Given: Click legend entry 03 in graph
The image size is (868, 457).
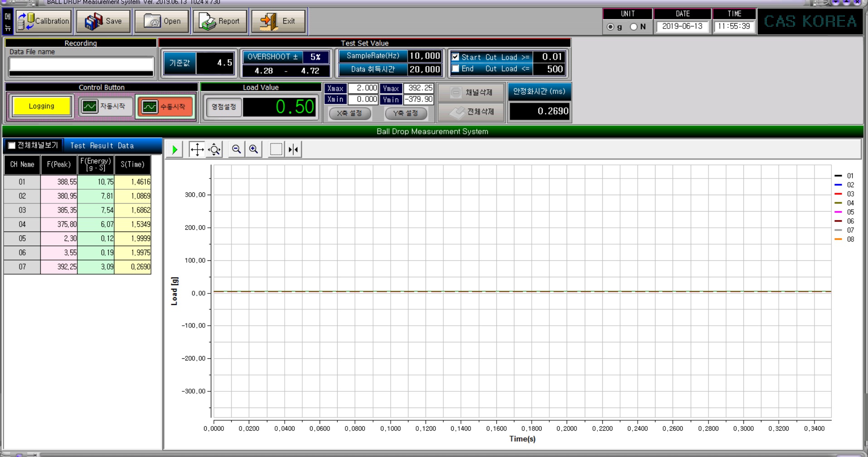Looking at the screenshot, I should pos(844,194).
